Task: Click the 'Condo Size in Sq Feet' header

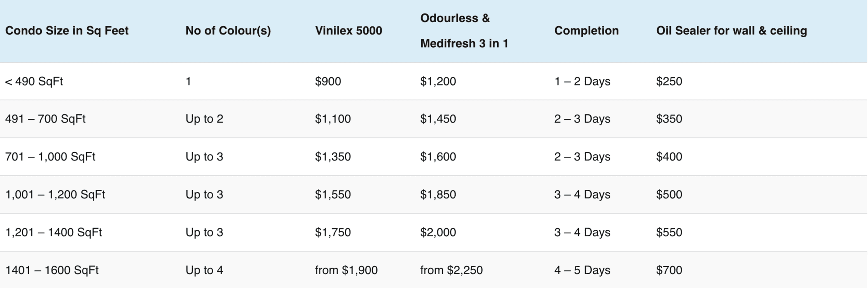Action: [67, 30]
